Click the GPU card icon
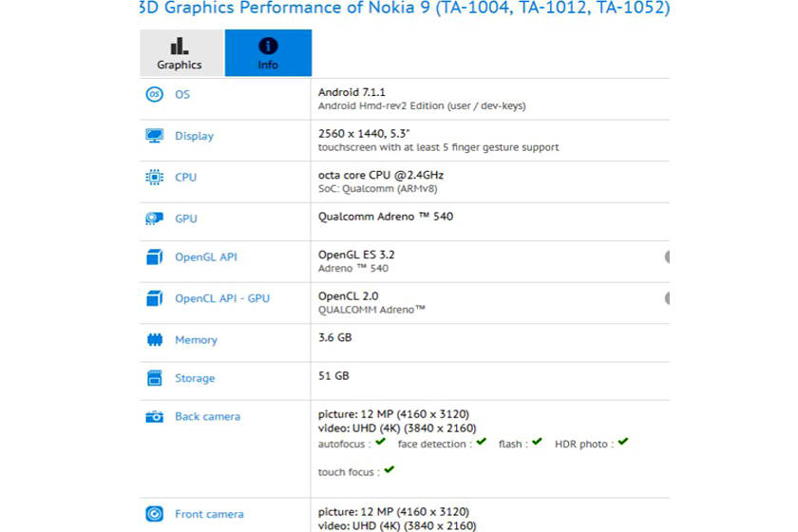The width and height of the screenshot is (798, 532). [155, 218]
